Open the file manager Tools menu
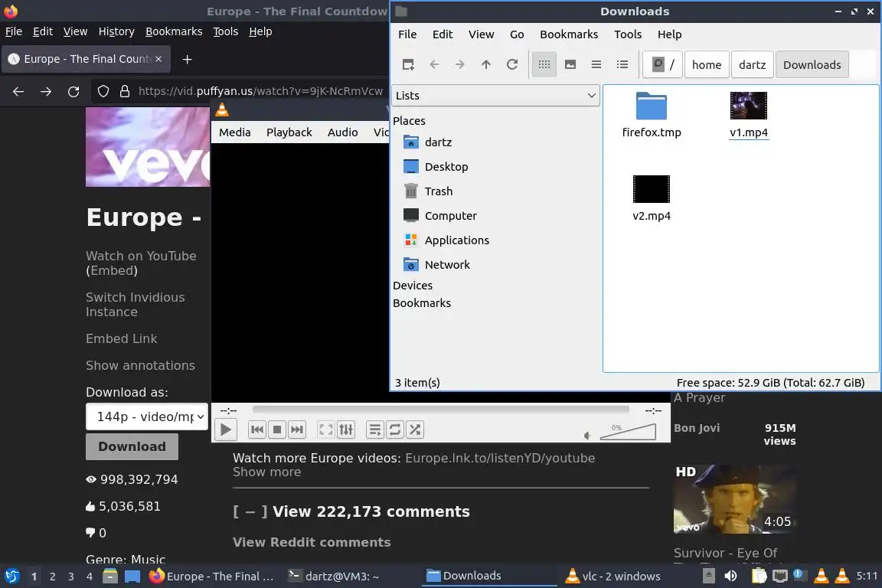This screenshot has width=882, height=588. tap(628, 34)
